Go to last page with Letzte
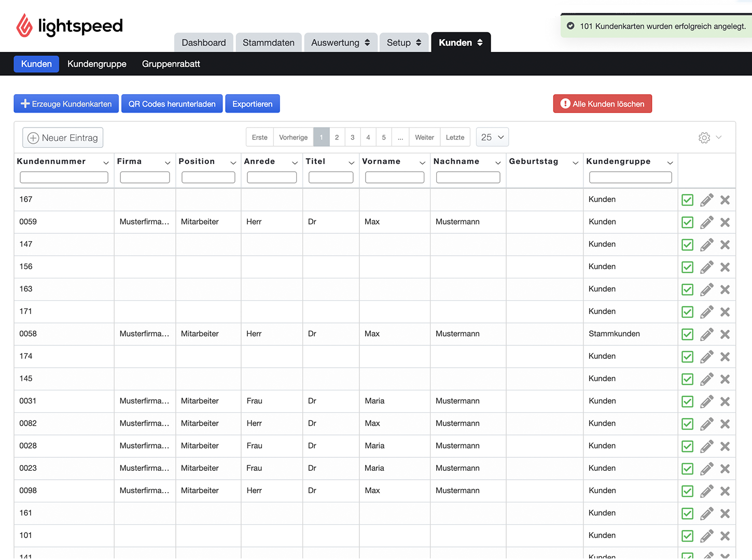Screen dimensions: 752x560 click(455, 137)
